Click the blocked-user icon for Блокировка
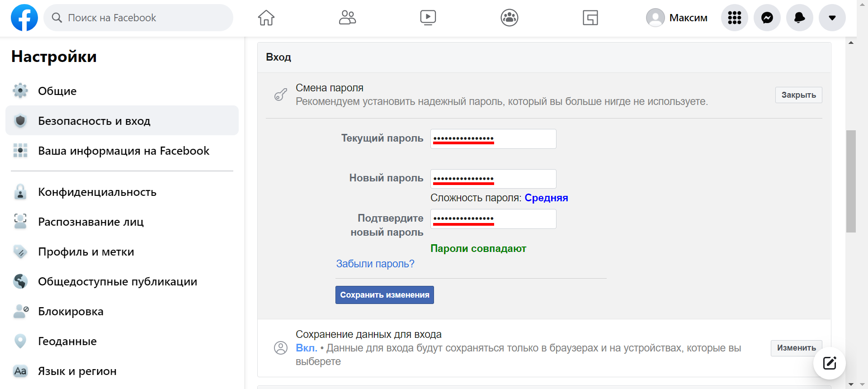 (x=20, y=311)
